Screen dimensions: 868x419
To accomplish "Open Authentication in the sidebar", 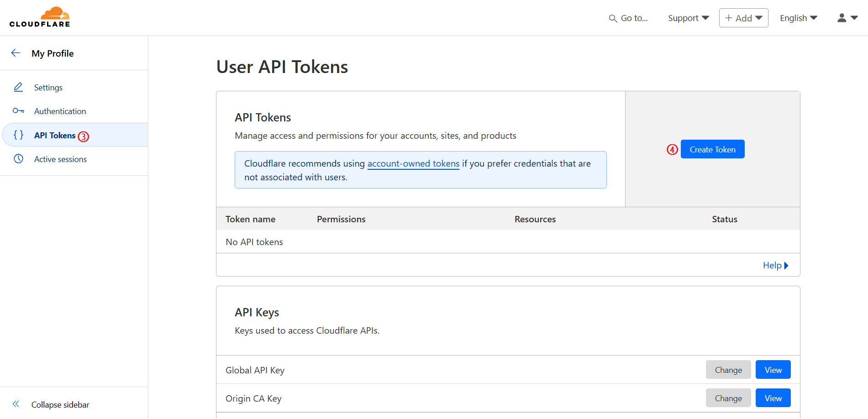I will pyautogui.click(x=60, y=111).
